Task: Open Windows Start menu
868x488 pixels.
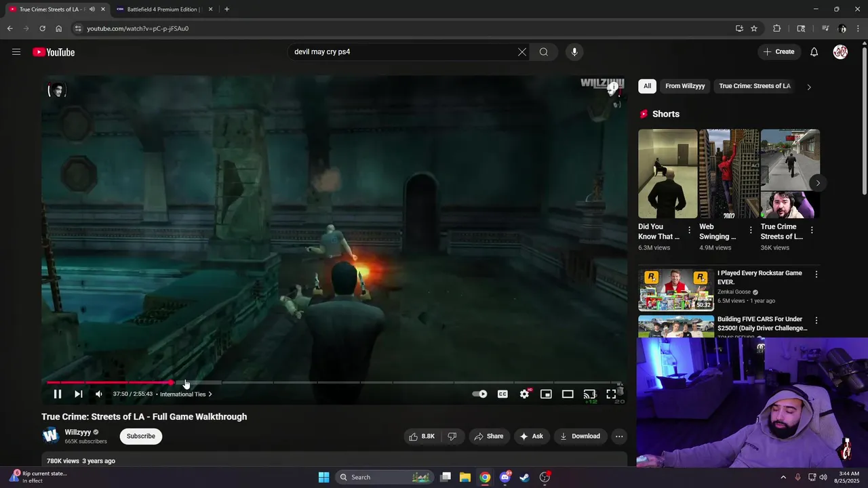Action: pos(323,477)
